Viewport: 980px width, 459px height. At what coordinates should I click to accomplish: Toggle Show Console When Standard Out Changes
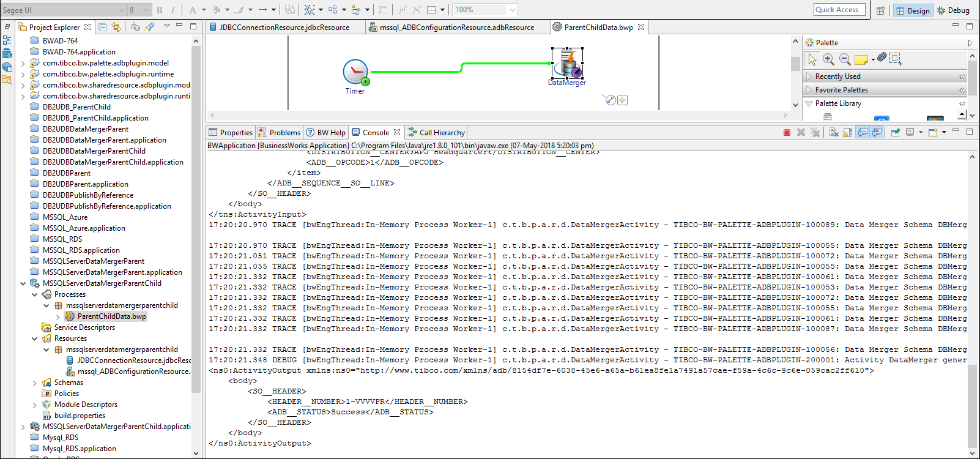click(x=863, y=132)
